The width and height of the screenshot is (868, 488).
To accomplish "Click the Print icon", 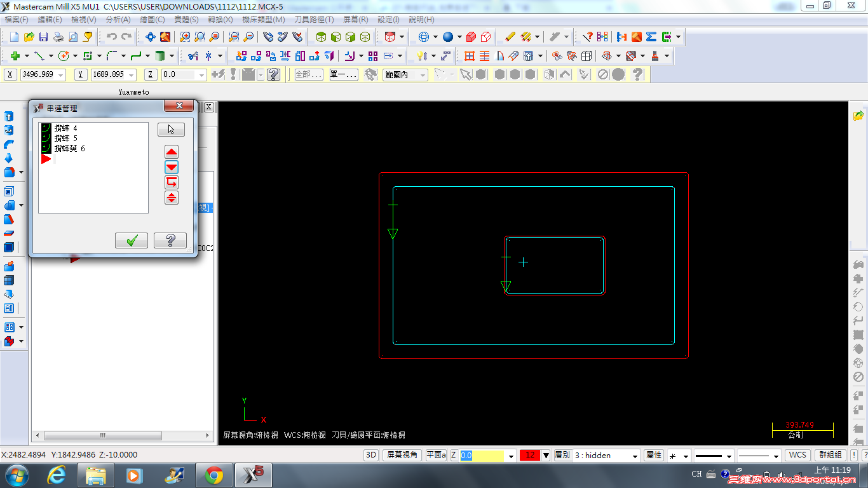I will 58,37.
